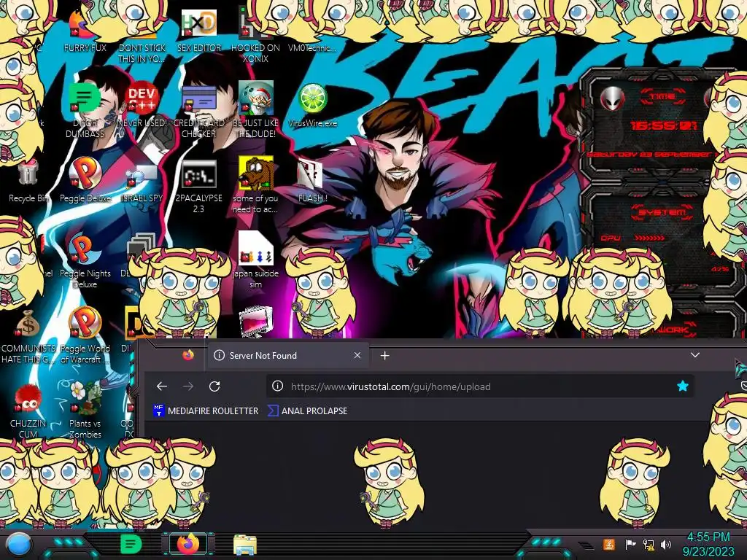Click the 16:55:01 digital clock readout
747x560 pixels.
point(664,125)
